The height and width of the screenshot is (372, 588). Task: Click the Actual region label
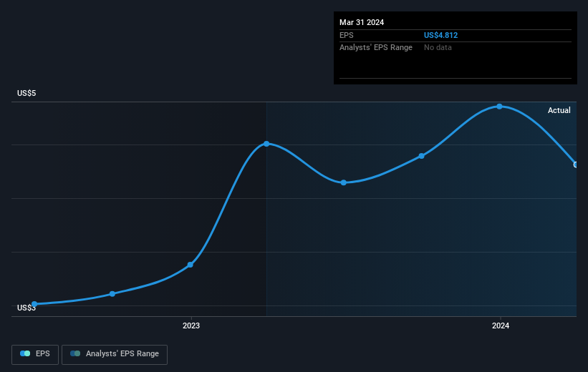point(559,110)
